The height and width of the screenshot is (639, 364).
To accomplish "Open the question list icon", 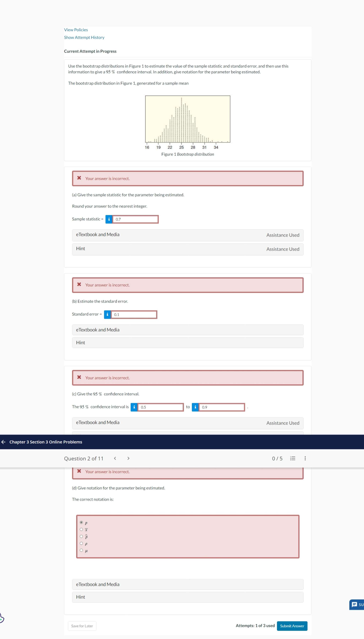I will (x=293, y=458).
